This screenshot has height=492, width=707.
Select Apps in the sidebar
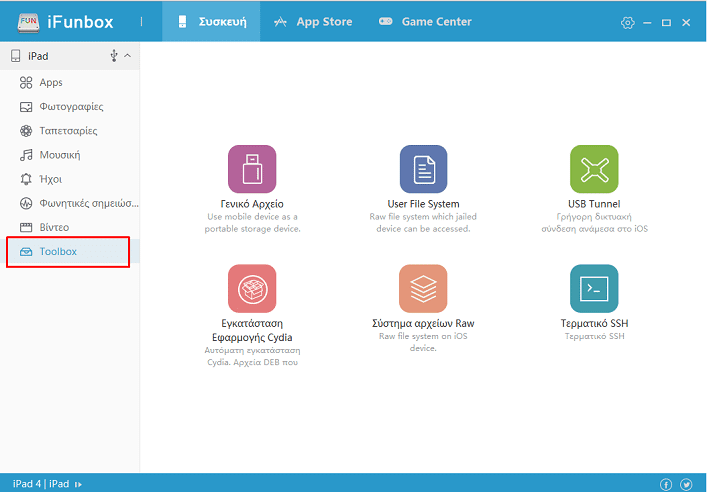(50, 83)
